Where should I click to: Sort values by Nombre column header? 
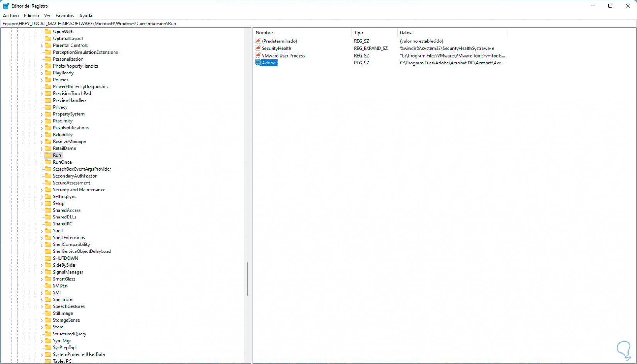(x=302, y=33)
